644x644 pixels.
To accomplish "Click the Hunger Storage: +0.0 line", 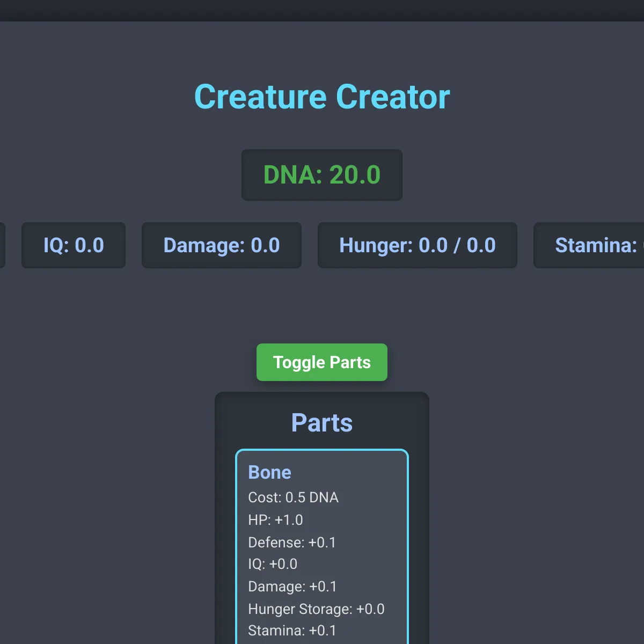I will (316, 609).
